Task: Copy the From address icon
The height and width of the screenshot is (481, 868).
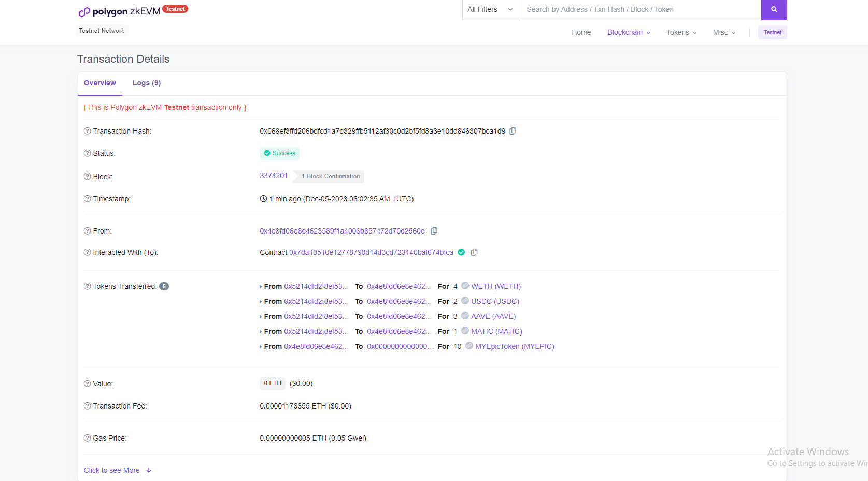Action: (434, 231)
